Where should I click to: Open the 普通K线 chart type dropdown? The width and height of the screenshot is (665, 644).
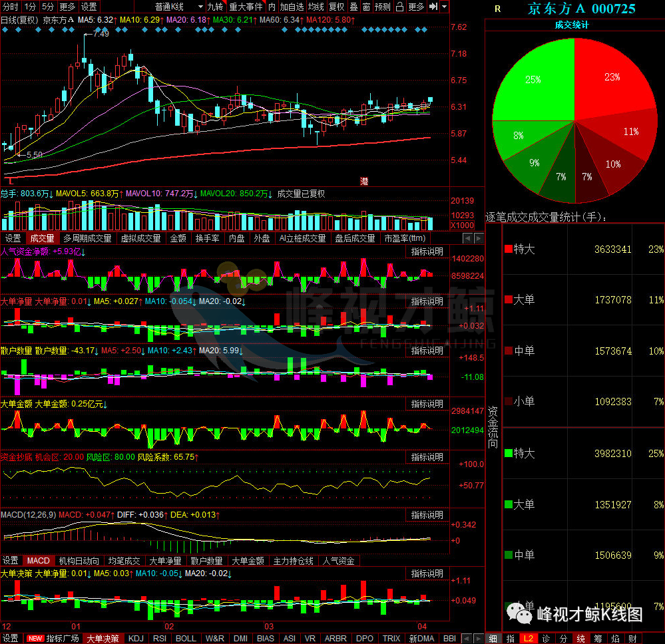pyautogui.click(x=180, y=7)
